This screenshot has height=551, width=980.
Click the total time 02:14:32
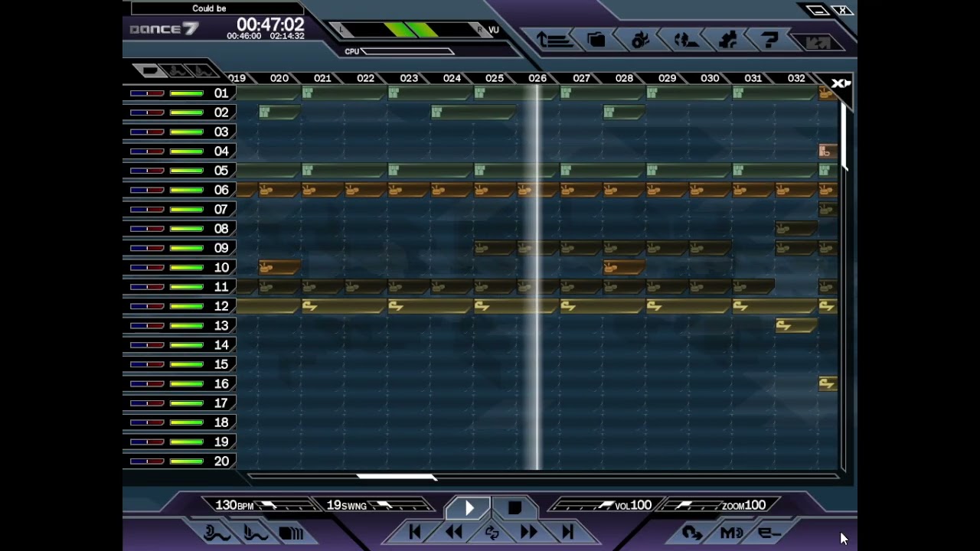click(x=286, y=36)
